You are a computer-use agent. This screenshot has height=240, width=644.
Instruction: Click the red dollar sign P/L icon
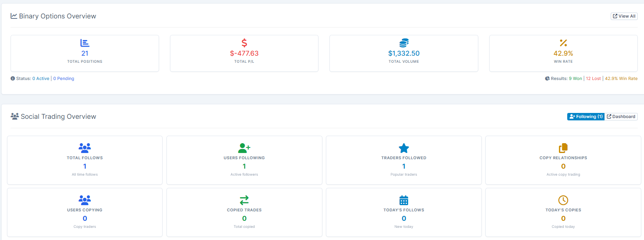[x=244, y=43]
